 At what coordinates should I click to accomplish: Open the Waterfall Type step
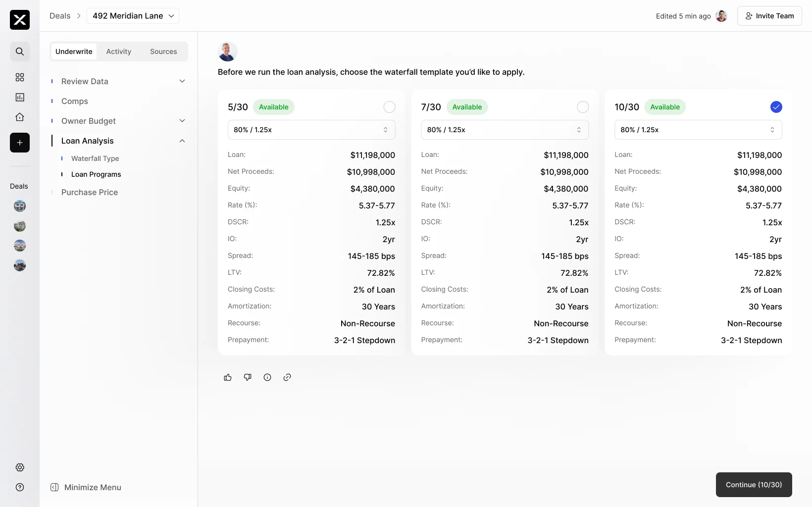(95, 158)
